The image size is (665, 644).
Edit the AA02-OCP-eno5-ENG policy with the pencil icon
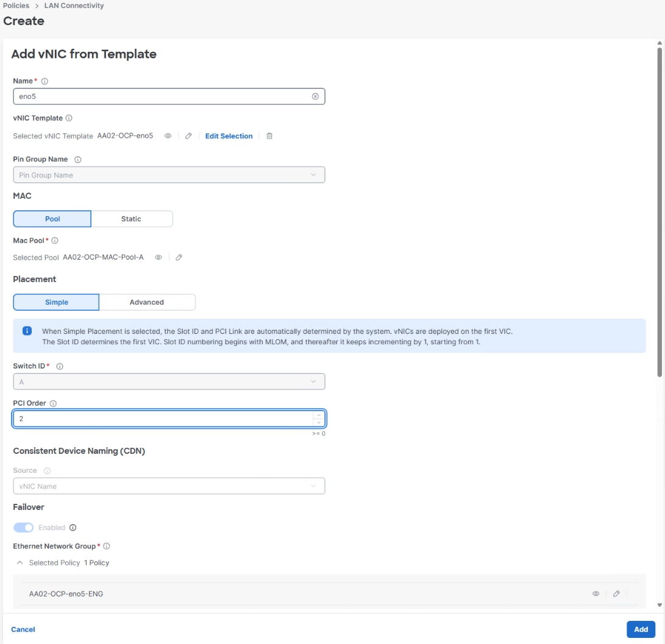(616, 593)
